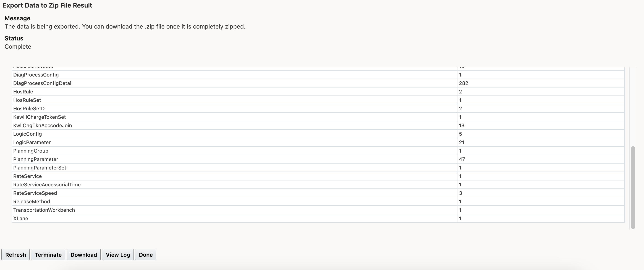Click count 5 next to LogicConfig
Screen dimensions: 644x270
(x=460, y=134)
